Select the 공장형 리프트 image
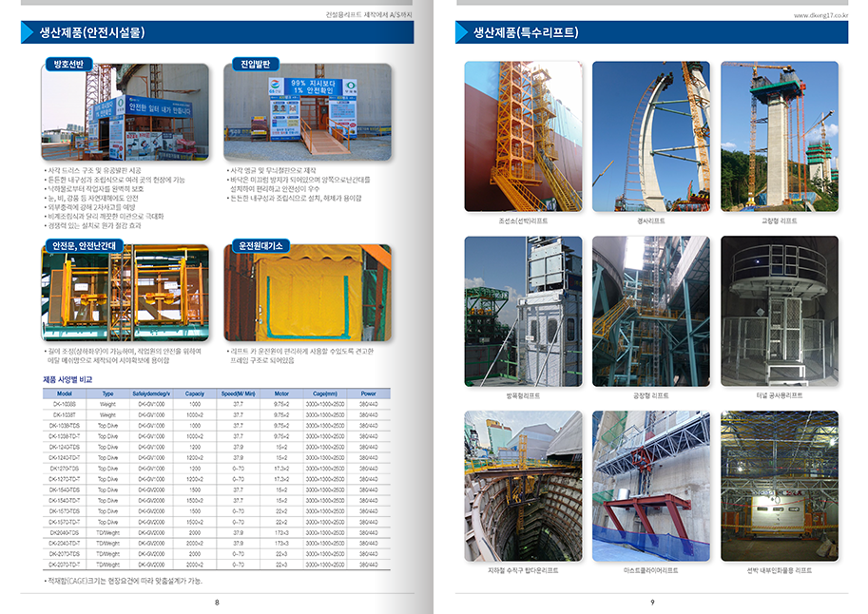The width and height of the screenshot is (868, 614). pos(650,311)
